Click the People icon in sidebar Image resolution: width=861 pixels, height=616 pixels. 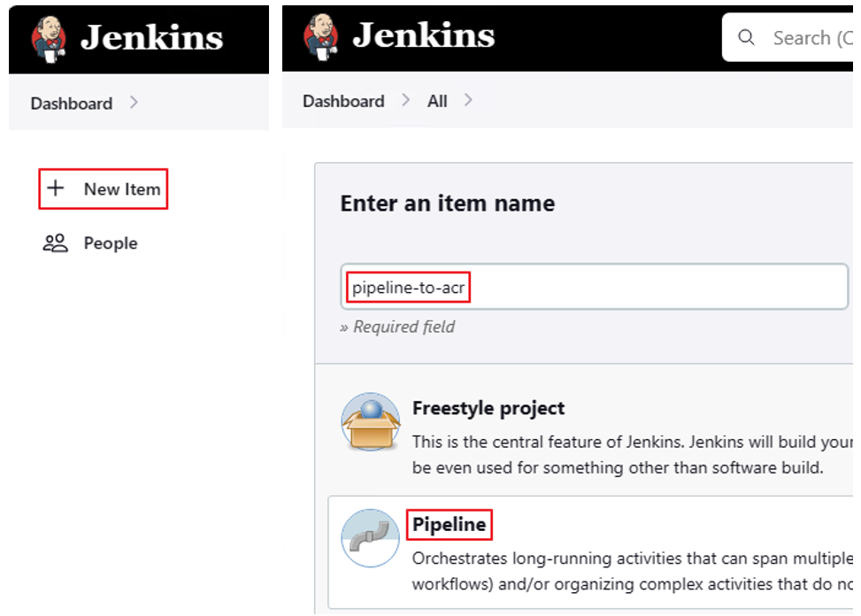(x=56, y=243)
